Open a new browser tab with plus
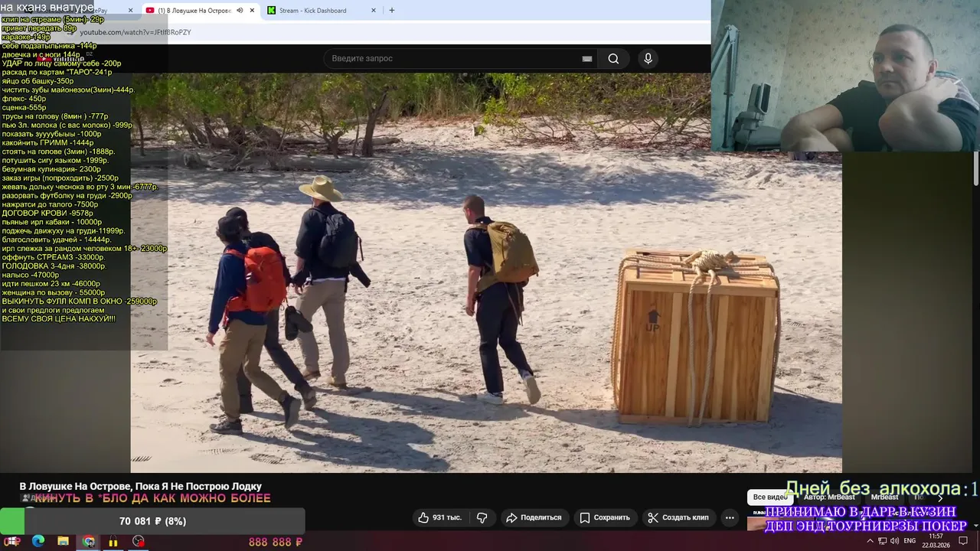 coord(392,11)
